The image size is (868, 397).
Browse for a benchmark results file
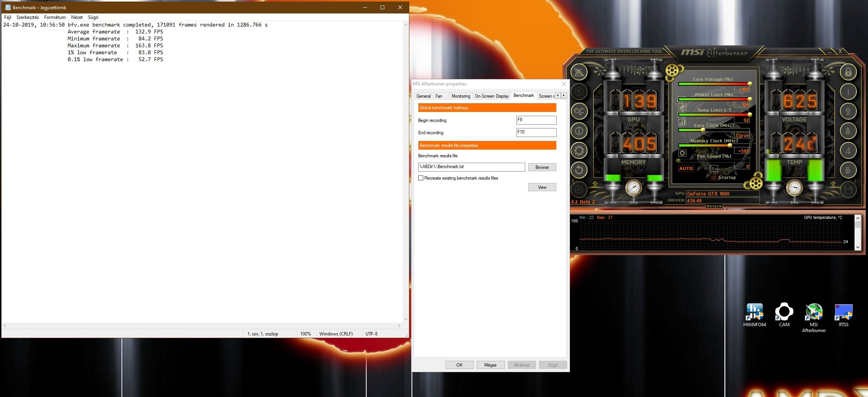[x=542, y=167]
